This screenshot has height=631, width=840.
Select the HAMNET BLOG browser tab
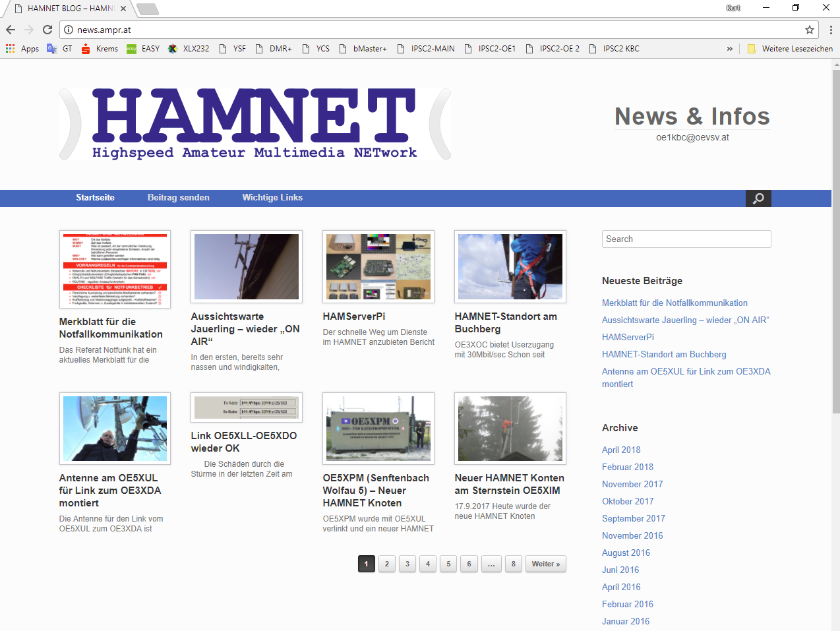coord(70,9)
